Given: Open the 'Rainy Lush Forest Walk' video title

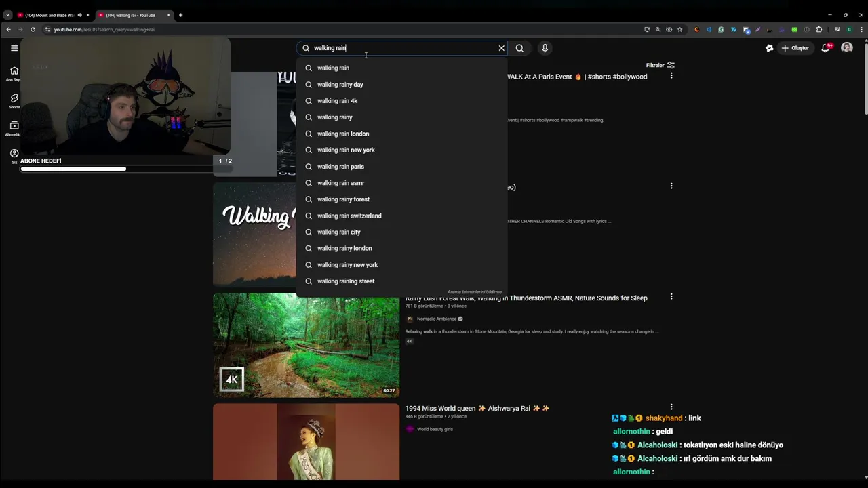Looking at the screenshot, I should 526,298.
